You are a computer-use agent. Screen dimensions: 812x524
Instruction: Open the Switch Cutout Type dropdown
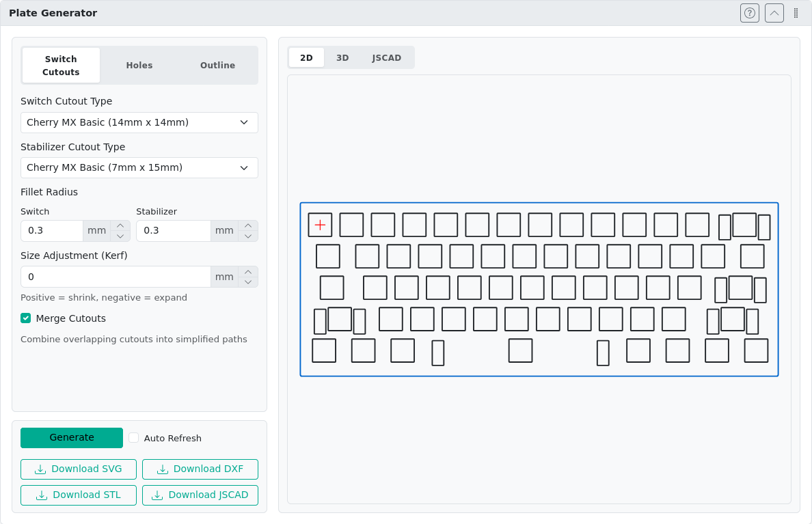click(x=139, y=122)
